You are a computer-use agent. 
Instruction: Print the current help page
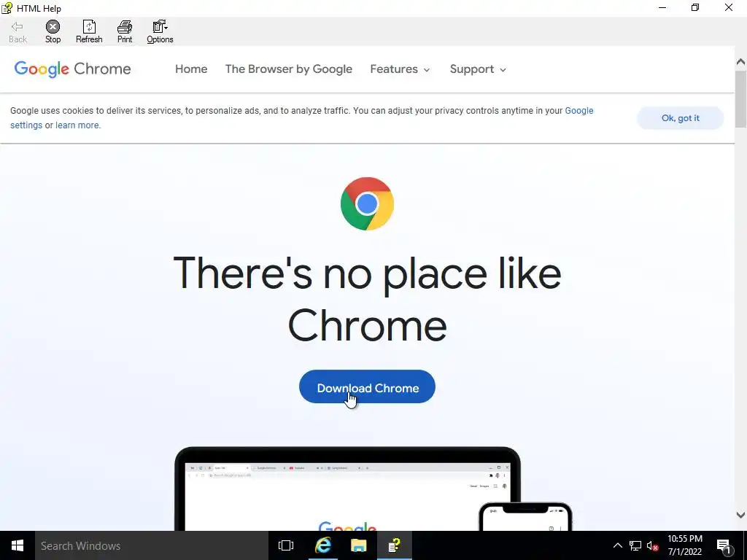[x=125, y=32]
